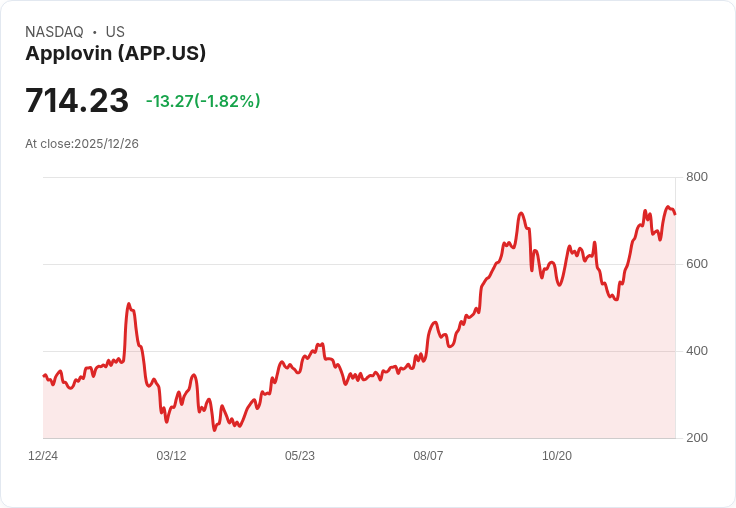Click the tall price peak left of 10/20
Image resolution: width=736 pixels, height=508 pixels.
pos(521,214)
